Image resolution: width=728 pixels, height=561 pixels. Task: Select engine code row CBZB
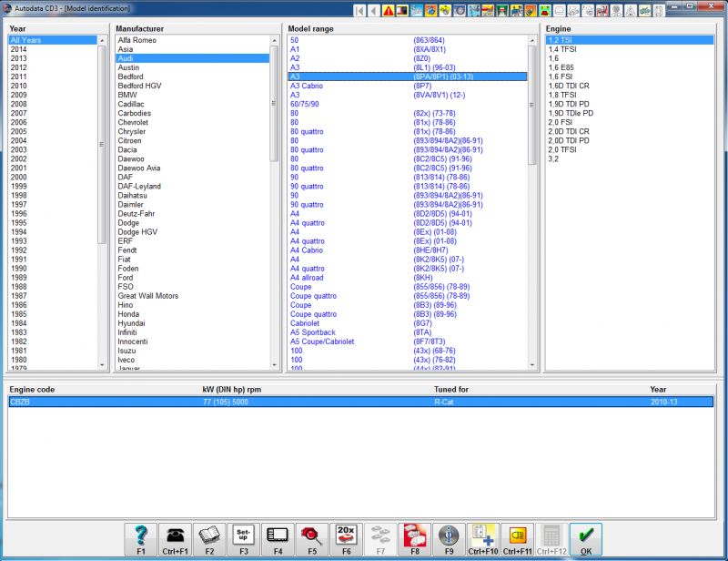click(360, 402)
